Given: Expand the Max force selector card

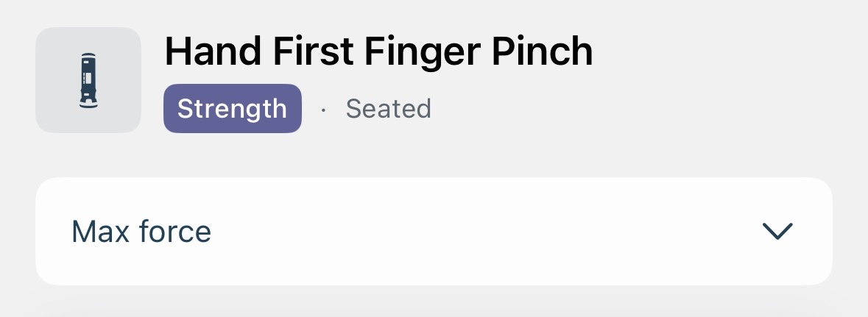Looking at the screenshot, I should click(x=434, y=231).
